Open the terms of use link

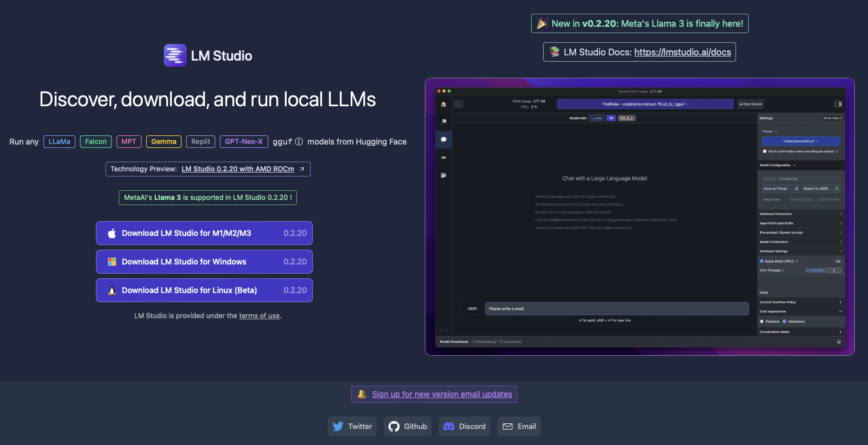click(259, 315)
